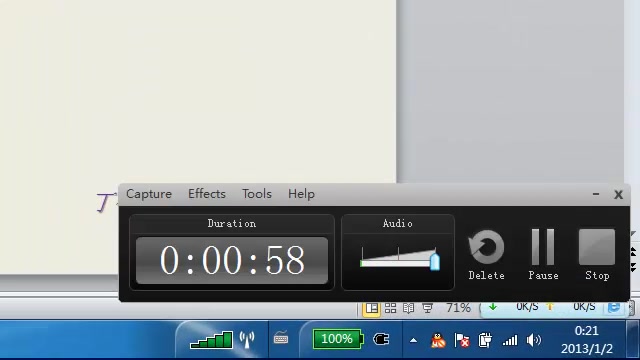Click the QQ penguin tray icon

[x=438, y=340]
